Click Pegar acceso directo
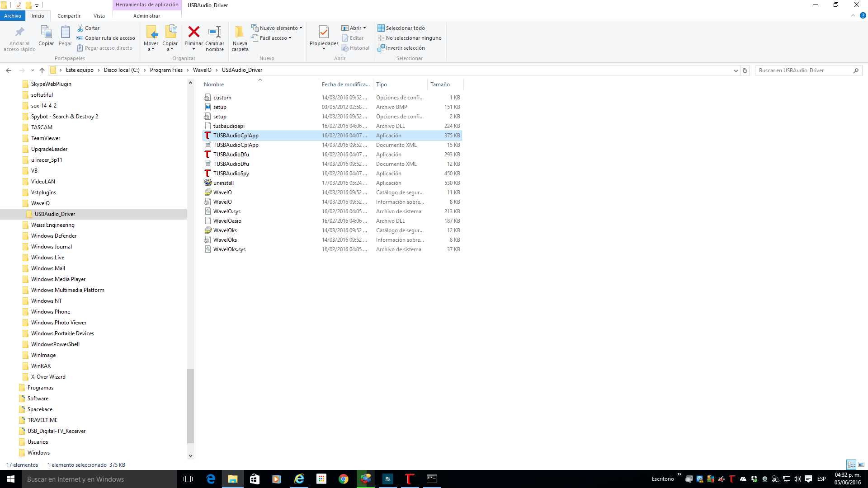The height and width of the screenshot is (488, 868). point(104,48)
